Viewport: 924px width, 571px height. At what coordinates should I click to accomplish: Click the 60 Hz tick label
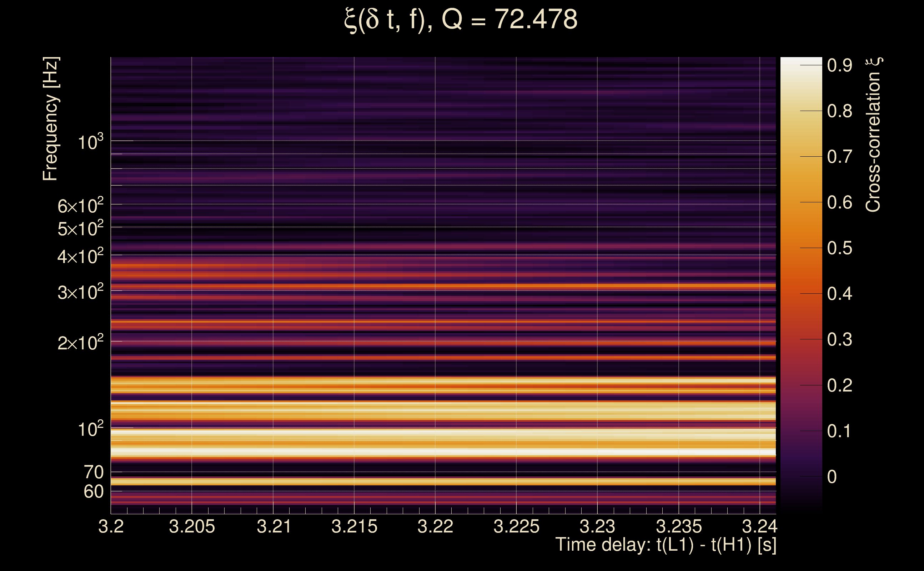pos(93,492)
